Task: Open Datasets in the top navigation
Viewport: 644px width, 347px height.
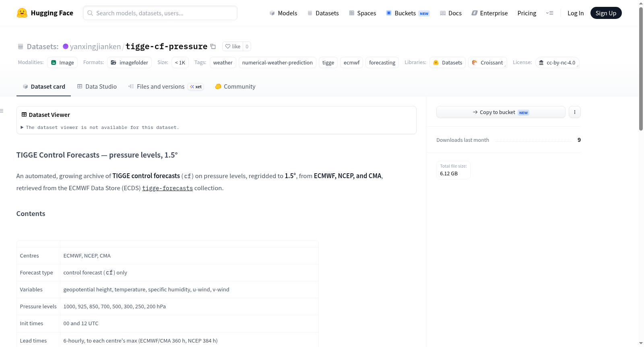Action: click(323, 13)
